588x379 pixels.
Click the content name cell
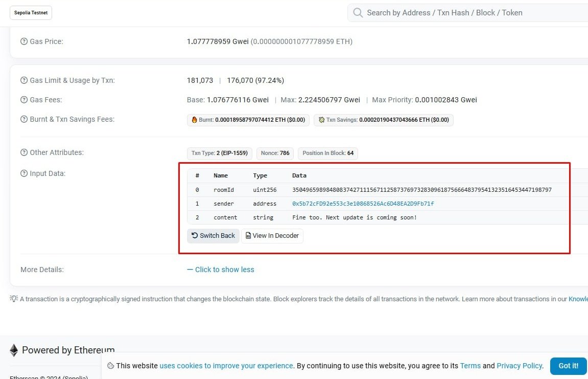[x=225, y=217]
